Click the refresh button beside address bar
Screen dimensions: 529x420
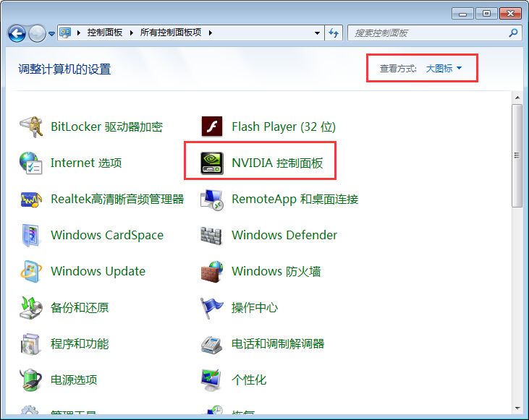[x=334, y=33]
